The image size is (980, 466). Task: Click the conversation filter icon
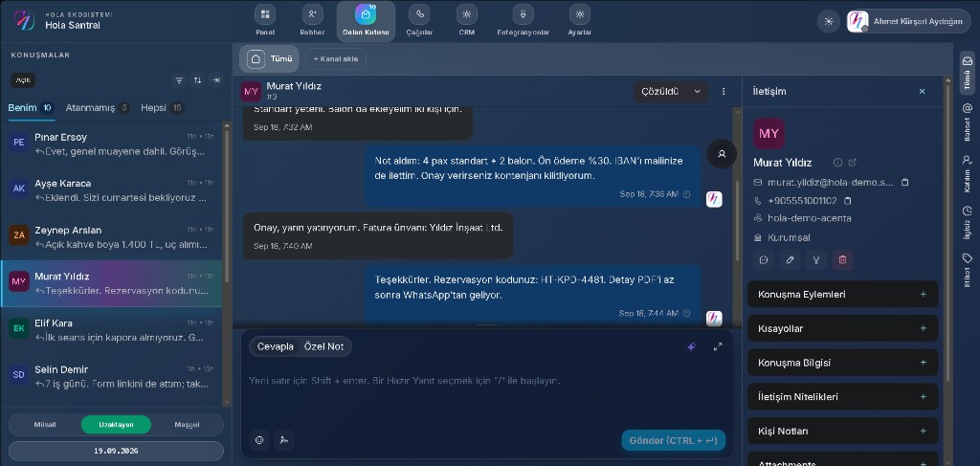click(179, 80)
